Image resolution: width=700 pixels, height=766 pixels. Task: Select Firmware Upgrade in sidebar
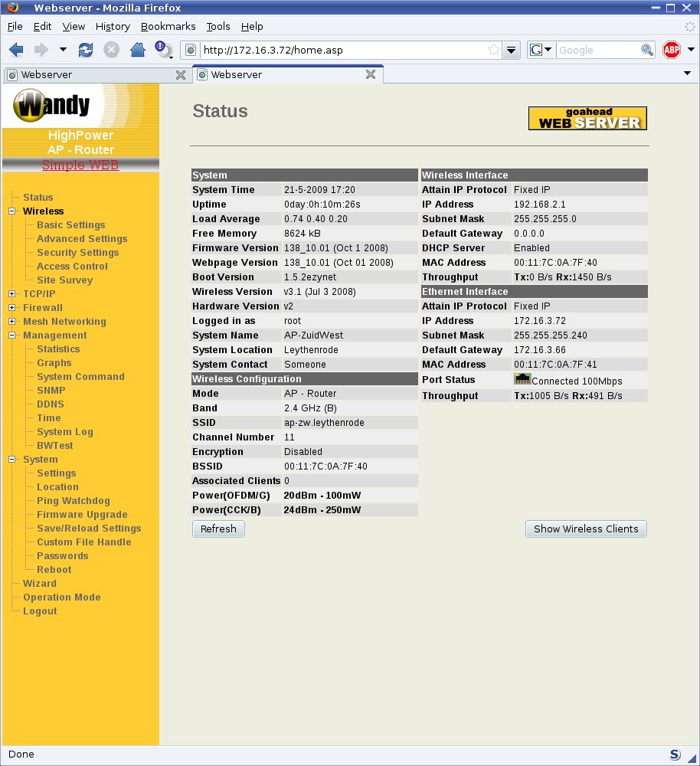(x=82, y=515)
